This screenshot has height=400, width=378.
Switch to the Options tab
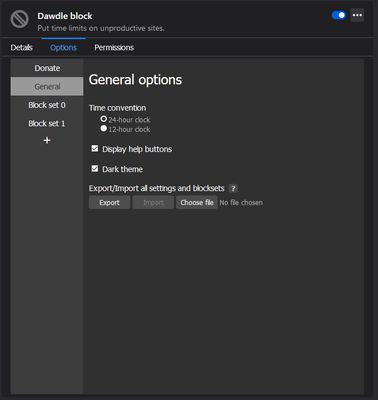click(x=63, y=48)
